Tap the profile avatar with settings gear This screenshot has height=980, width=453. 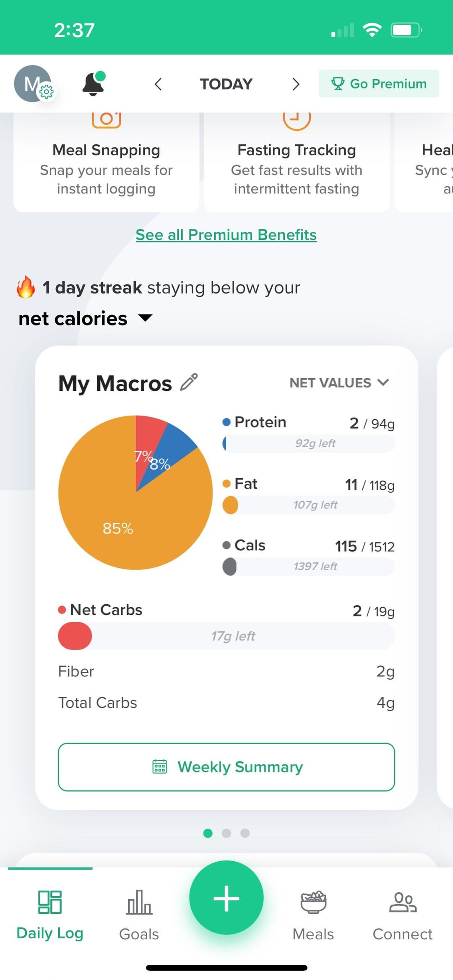pyautogui.click(x=34, y=84)
